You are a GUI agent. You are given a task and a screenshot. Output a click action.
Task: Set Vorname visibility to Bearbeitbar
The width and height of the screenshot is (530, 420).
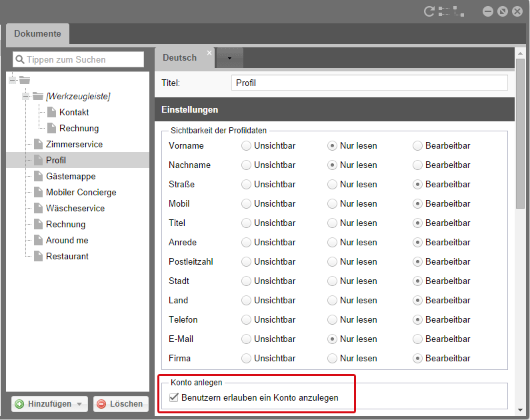click(417, 145)
